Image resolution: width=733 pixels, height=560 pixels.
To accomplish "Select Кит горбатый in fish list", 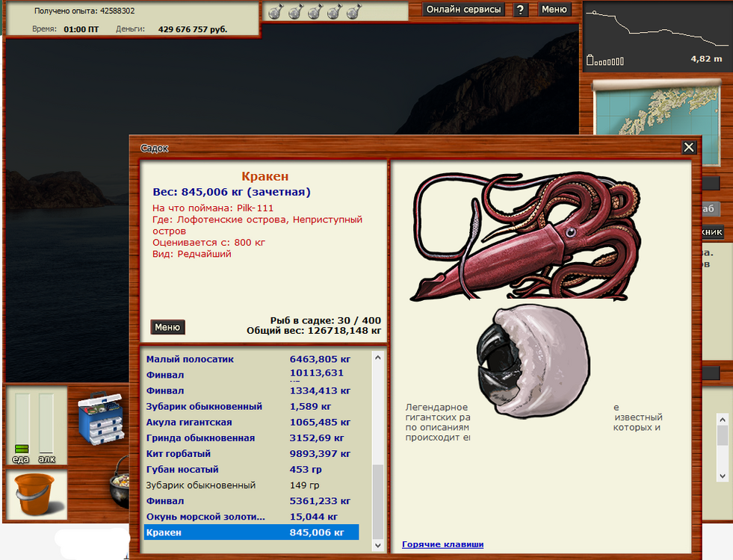I will [179, 454].
